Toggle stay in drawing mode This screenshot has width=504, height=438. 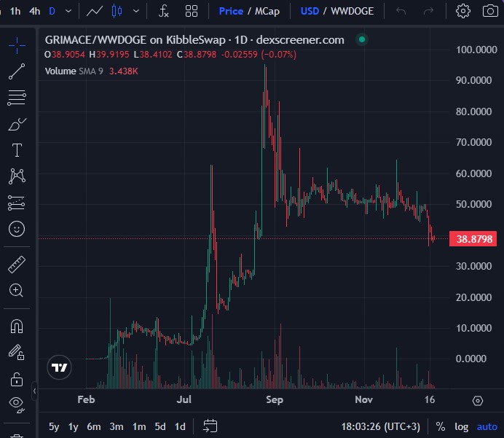(16, 352)
